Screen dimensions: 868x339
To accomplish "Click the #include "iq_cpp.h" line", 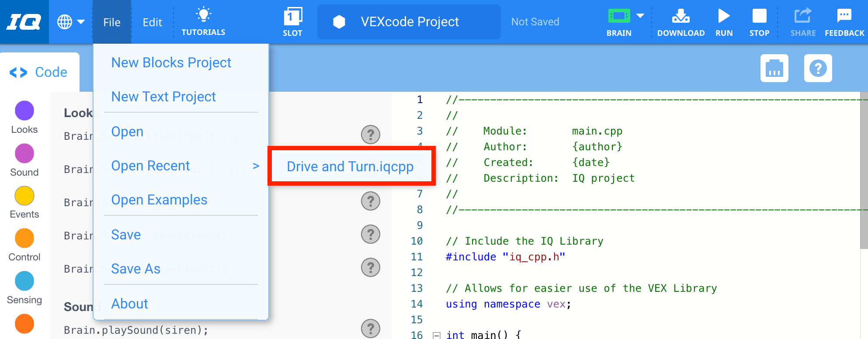I will click(x=505, y=256).
